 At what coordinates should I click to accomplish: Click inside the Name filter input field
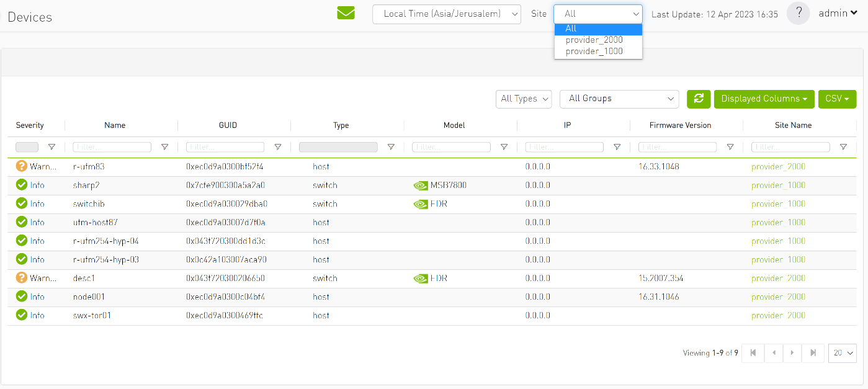pyautogui.click(x=112, y=147)
